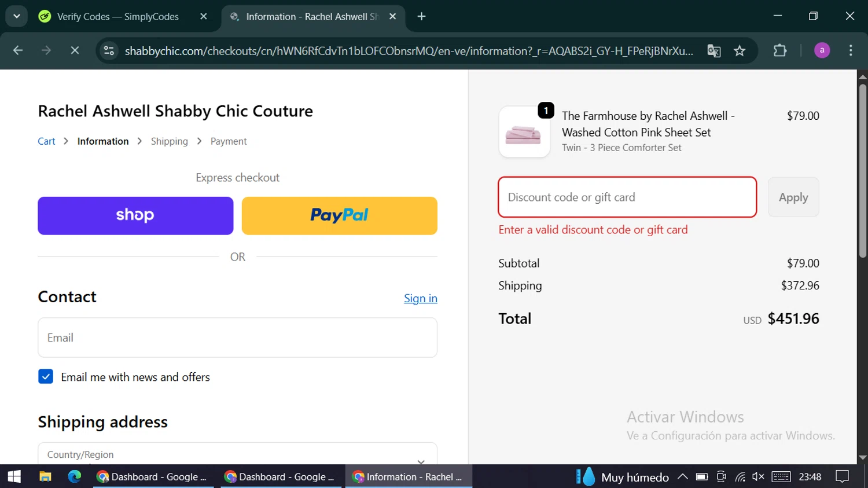868x488 pixels.
Task: Click Enter a valid discount code error text
Action: coord(593,230)
